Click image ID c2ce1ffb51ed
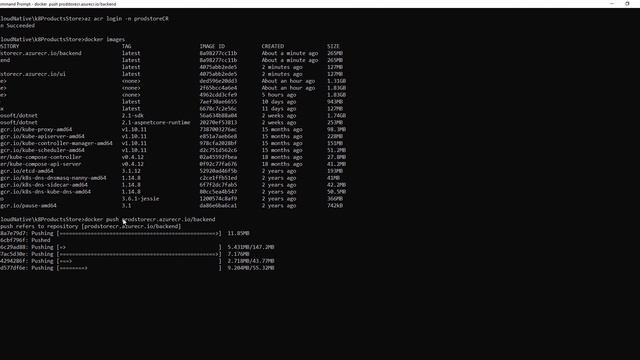This screenshot has width=640, height=360. [218, 178]
